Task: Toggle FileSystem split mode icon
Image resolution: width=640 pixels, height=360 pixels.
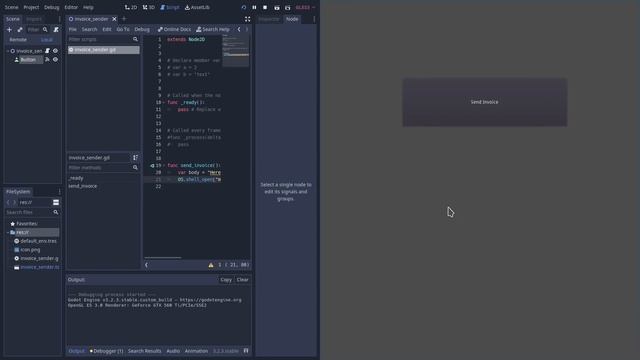Action: (x=56, y=202)
